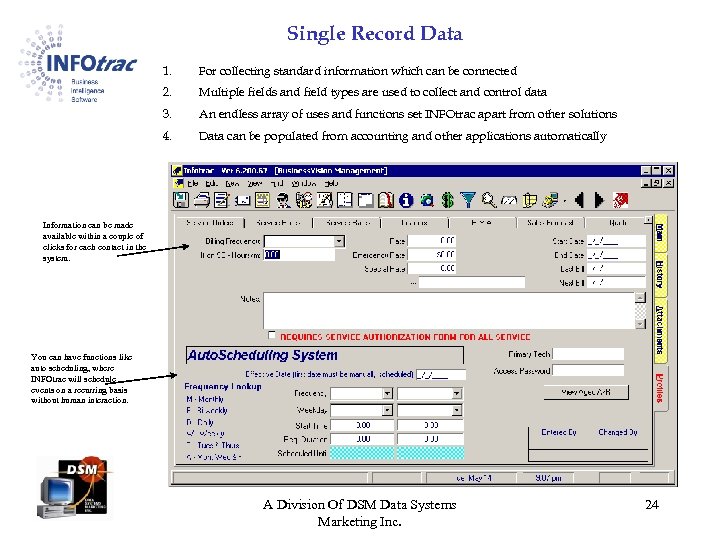Click the Effective Date field
The image size is (720, 540).
441,375
